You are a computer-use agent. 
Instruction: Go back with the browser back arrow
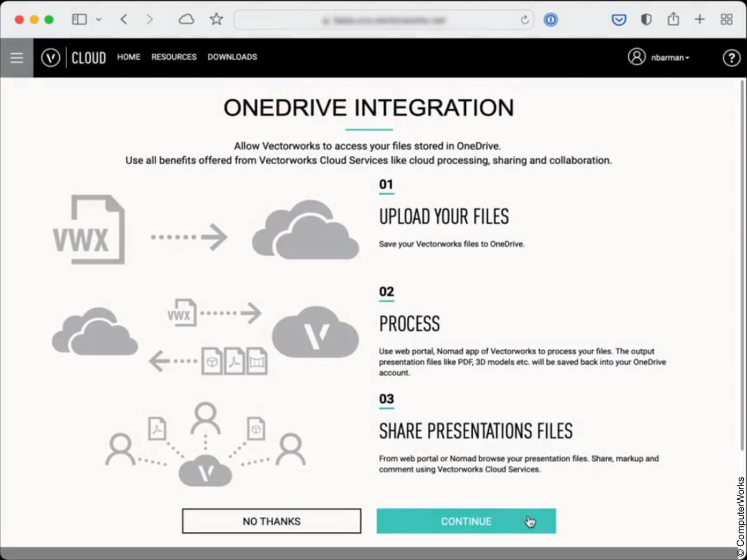coord(124,19)
